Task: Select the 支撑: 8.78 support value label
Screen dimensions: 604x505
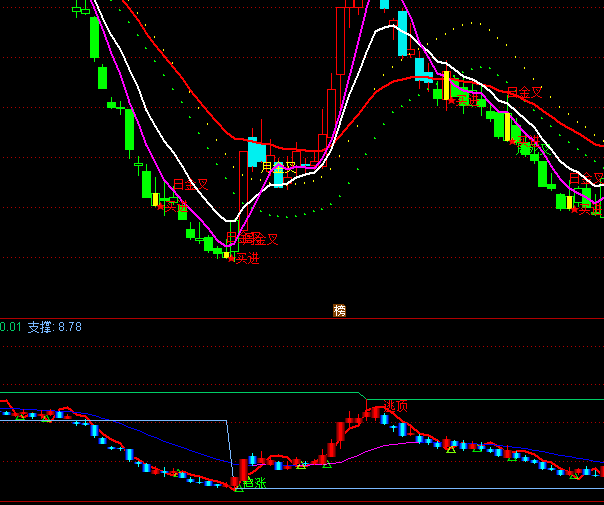Action: click(x=55, y=327)
